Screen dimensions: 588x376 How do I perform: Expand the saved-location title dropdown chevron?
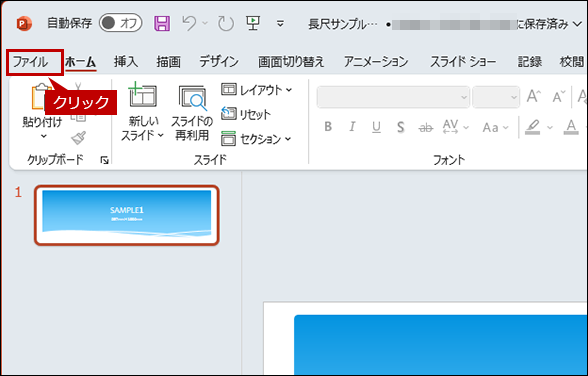click(577, 24)
